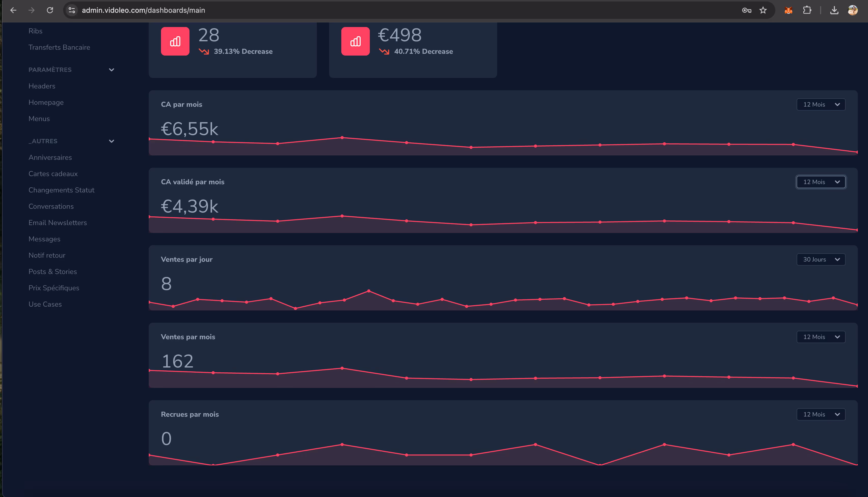Image resolution: width=868 pixels, height=497 pixels.
Task: Click the password key icon
Action: pos(747,10)
